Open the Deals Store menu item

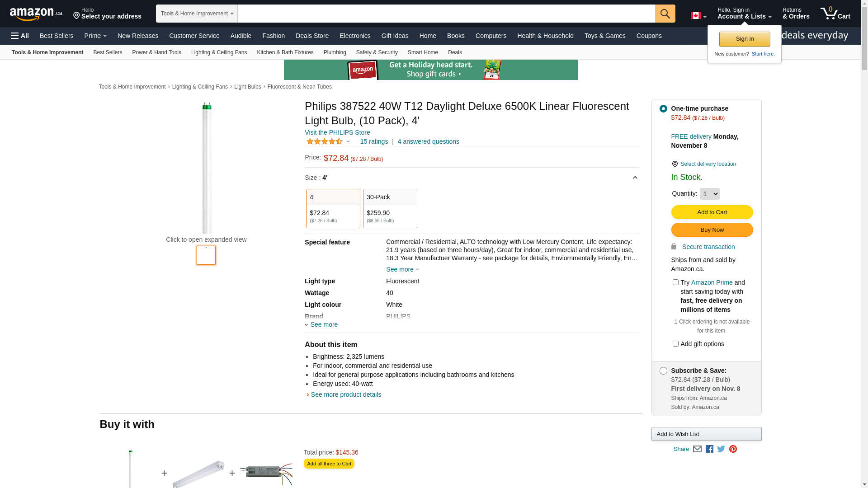pos(312,36)
